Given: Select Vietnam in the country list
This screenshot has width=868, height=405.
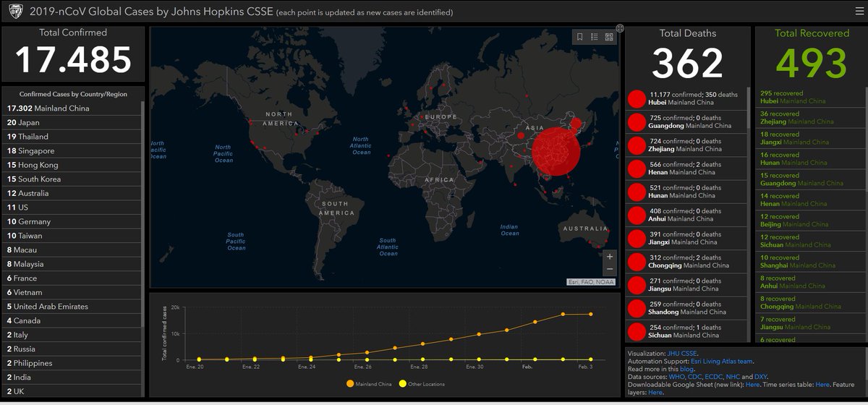Looking at the screenshot, I should (x=71, y=292).
